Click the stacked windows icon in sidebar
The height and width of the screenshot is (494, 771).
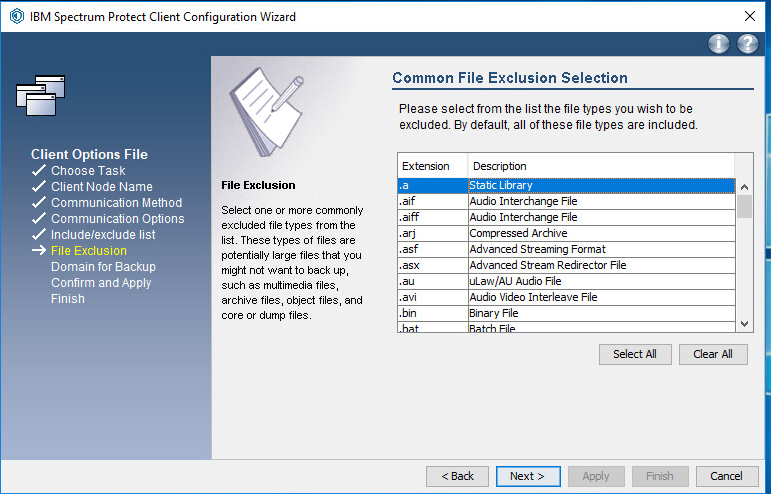tap(41, 95)
